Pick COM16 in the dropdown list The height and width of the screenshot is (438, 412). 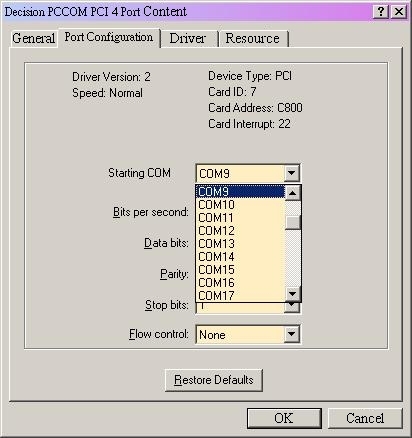(240, 283)
